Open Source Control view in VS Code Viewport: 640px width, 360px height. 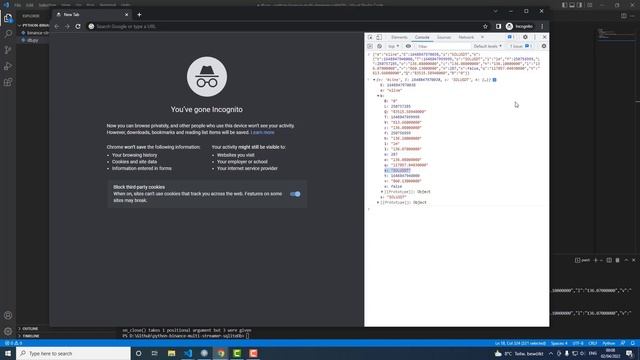[8, 50]
